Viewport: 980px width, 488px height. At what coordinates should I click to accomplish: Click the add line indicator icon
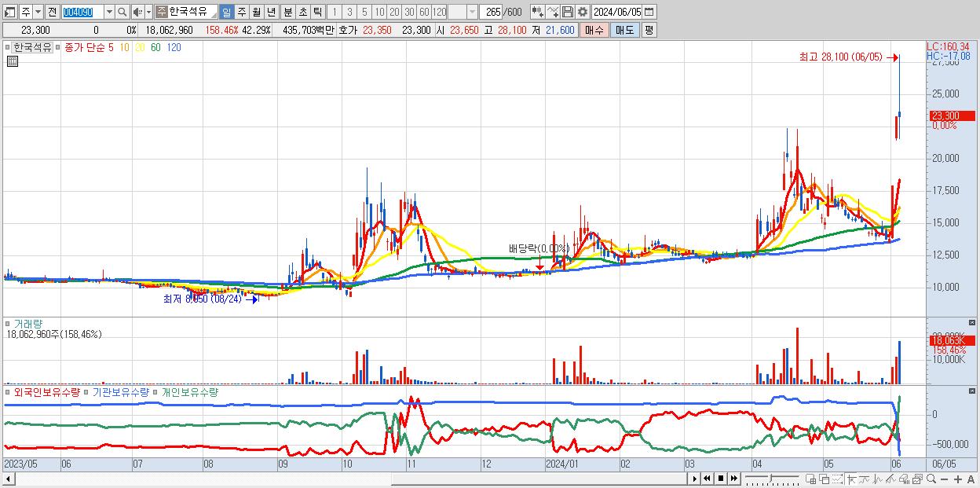click(552, 12)
